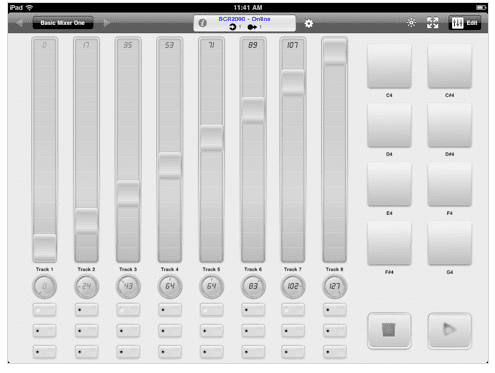Viewport: 495px width, 373px height.
Task: Tap the D4 drum pad
Action: tap(389, 125)
